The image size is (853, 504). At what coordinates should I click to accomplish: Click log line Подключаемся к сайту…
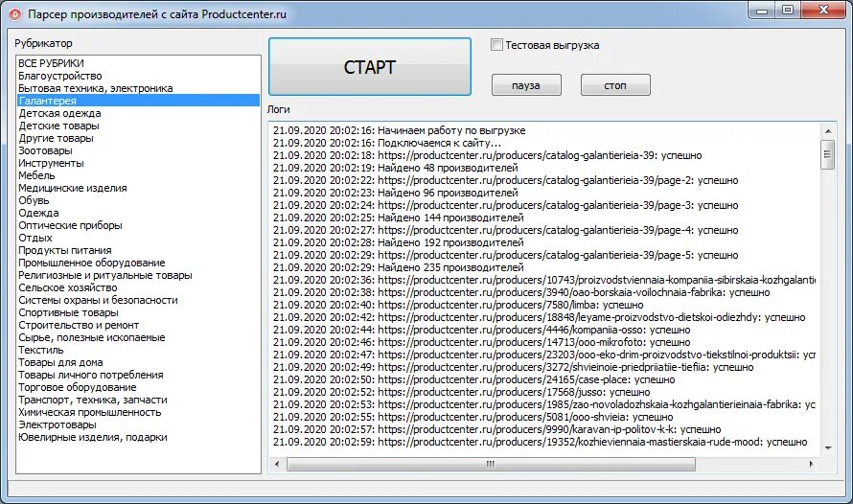(x=387, y=143)
